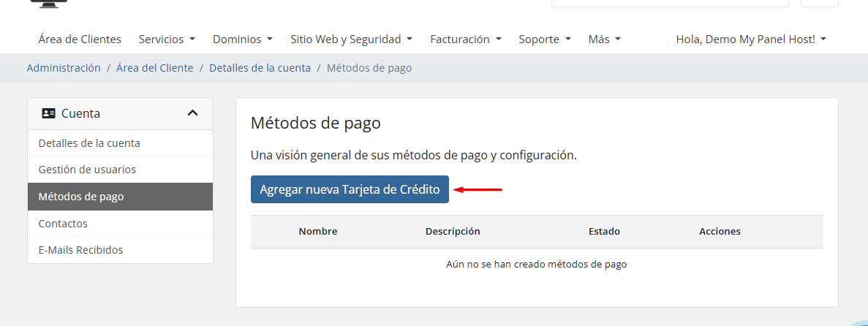Select Detalles de la cuenta in sidebar

89,143
